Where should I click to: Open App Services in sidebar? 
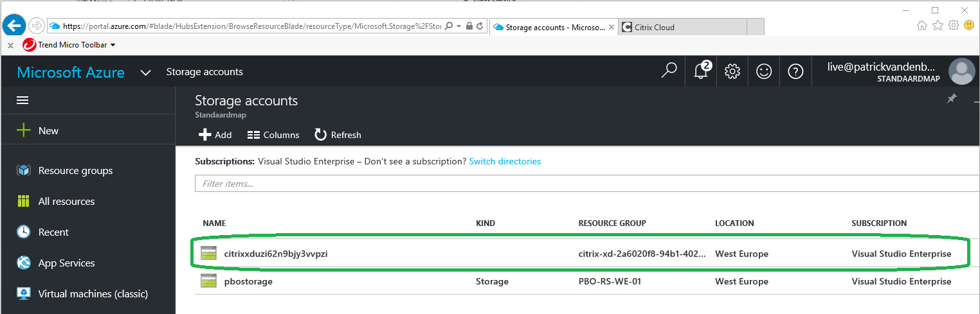coord(66,263)
